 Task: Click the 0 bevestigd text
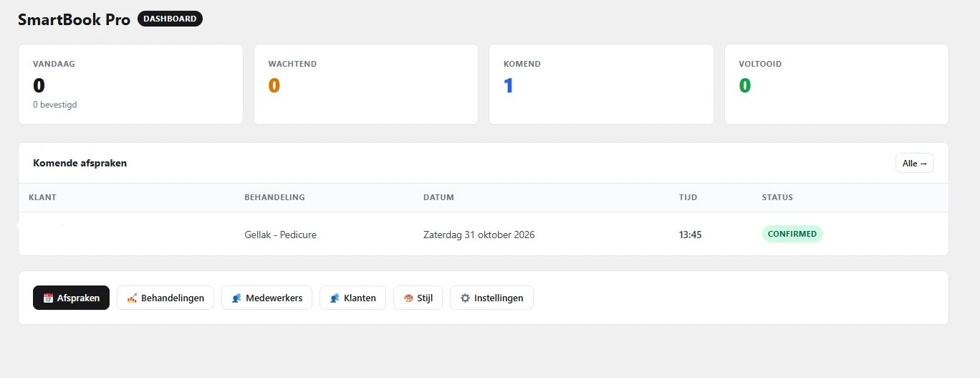(x=54, y=105)
